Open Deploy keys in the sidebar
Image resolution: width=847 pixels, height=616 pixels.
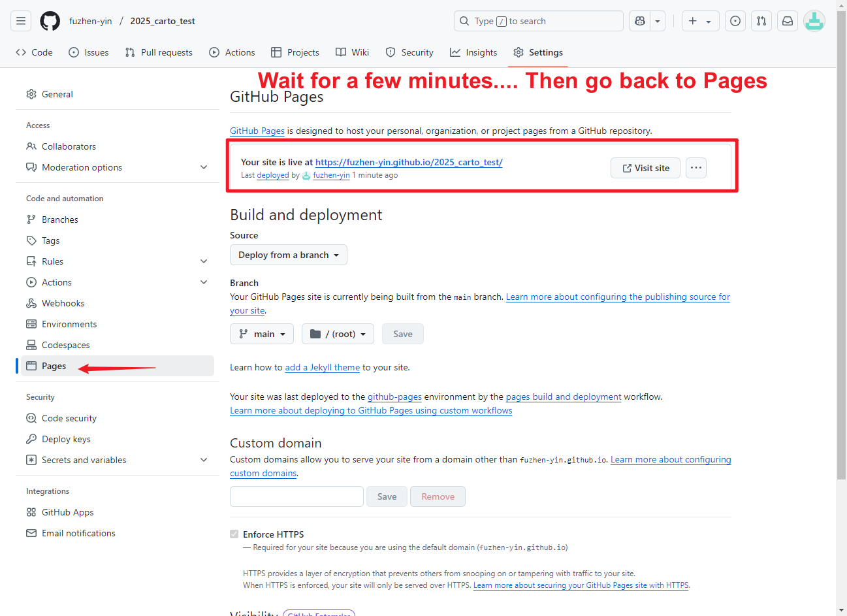pyautogui.click(x=118, y=439)
